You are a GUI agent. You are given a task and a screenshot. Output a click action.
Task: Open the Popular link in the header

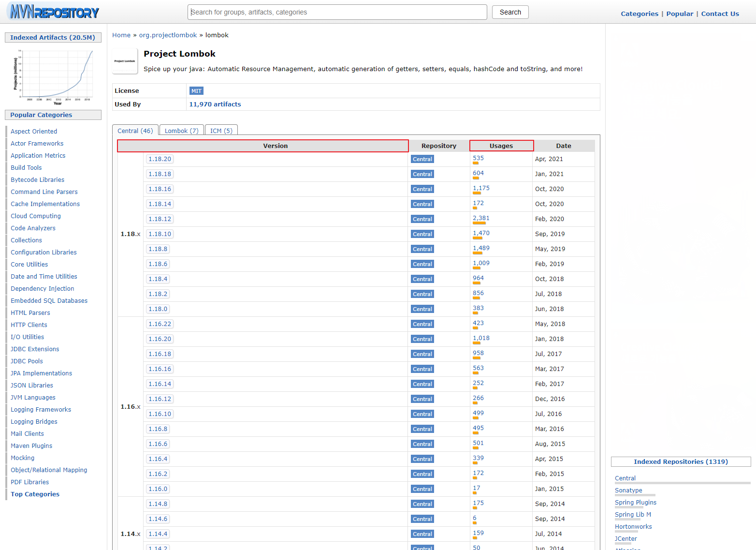pos(680,14)
